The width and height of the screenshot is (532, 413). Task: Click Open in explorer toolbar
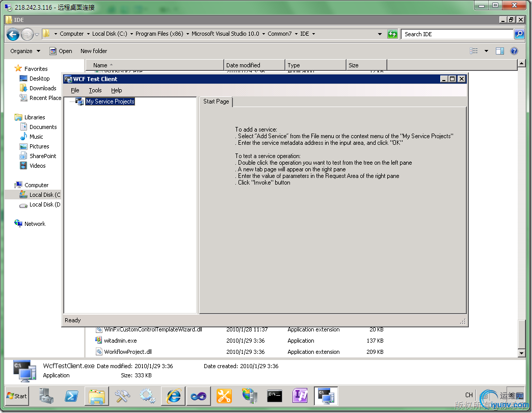pos(61,51)
